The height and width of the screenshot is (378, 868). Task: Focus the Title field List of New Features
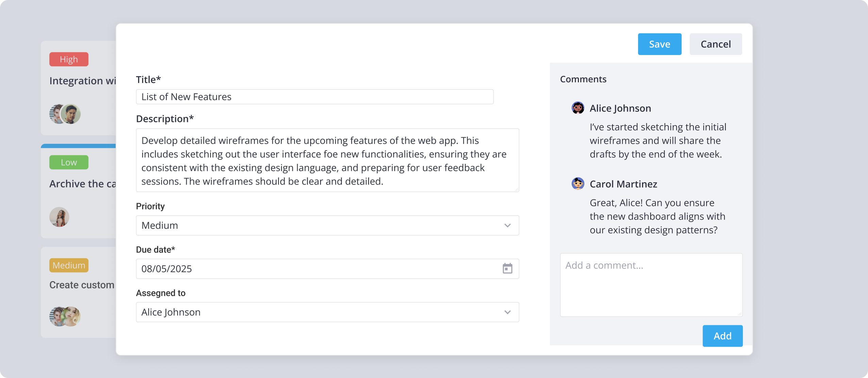coord(315,97)
